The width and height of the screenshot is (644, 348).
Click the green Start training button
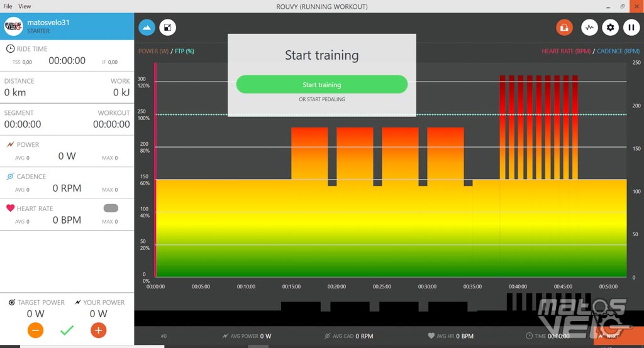click(321, 85)
